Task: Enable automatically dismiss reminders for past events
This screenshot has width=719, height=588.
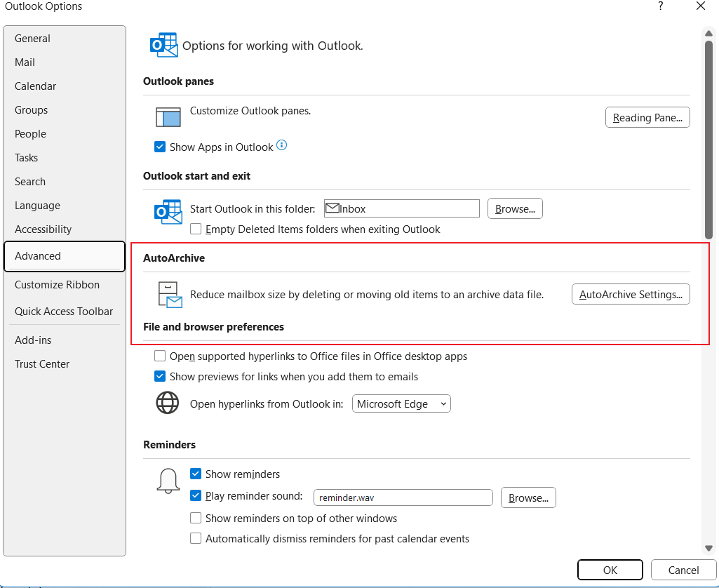Action: click(x=196, y=539)
